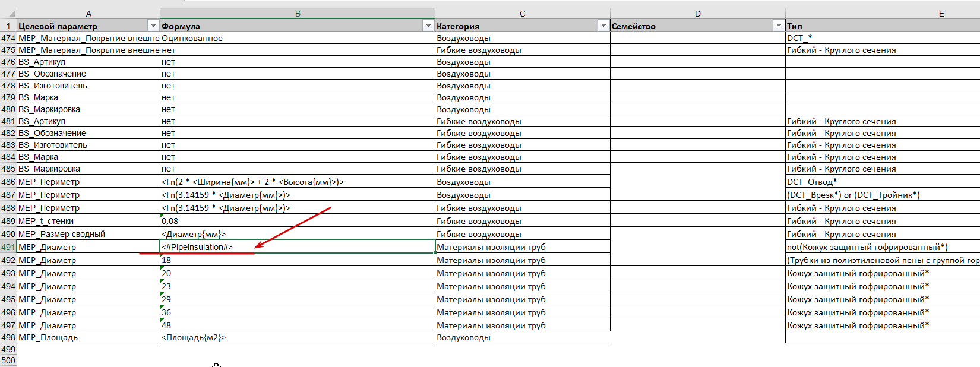Select row 491 header
The image size is (980, 367).
coord(8,247)
